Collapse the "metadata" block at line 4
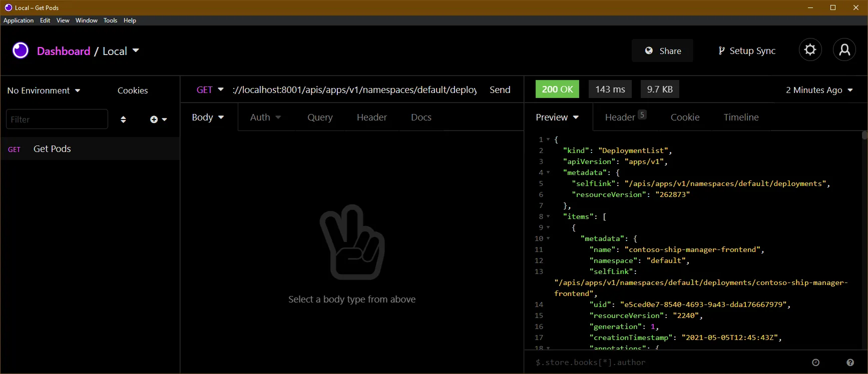Viewport: 868px width, 374px height. [x=548, y=172]
